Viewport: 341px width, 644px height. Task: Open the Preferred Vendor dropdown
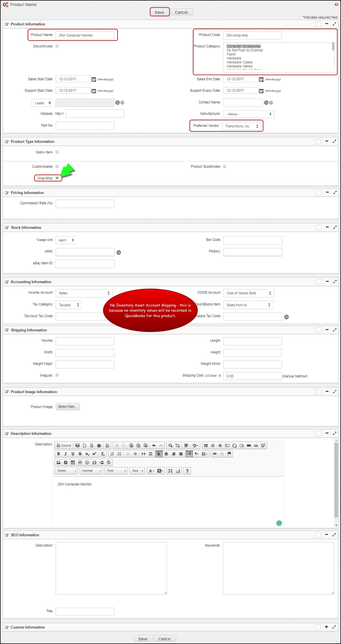[242, 126]
